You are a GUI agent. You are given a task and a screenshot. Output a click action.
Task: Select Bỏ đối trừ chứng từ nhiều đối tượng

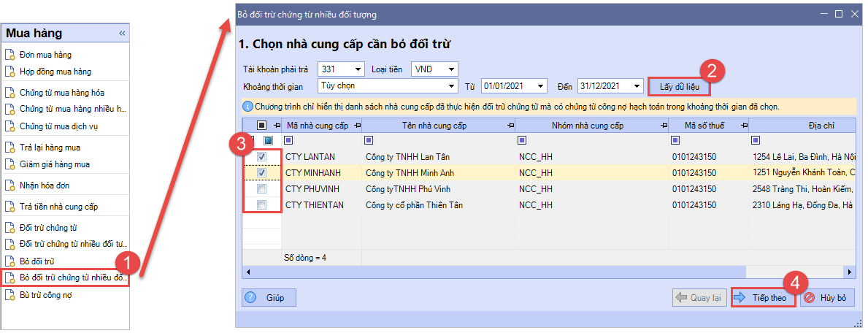click(x=64, y=277)
